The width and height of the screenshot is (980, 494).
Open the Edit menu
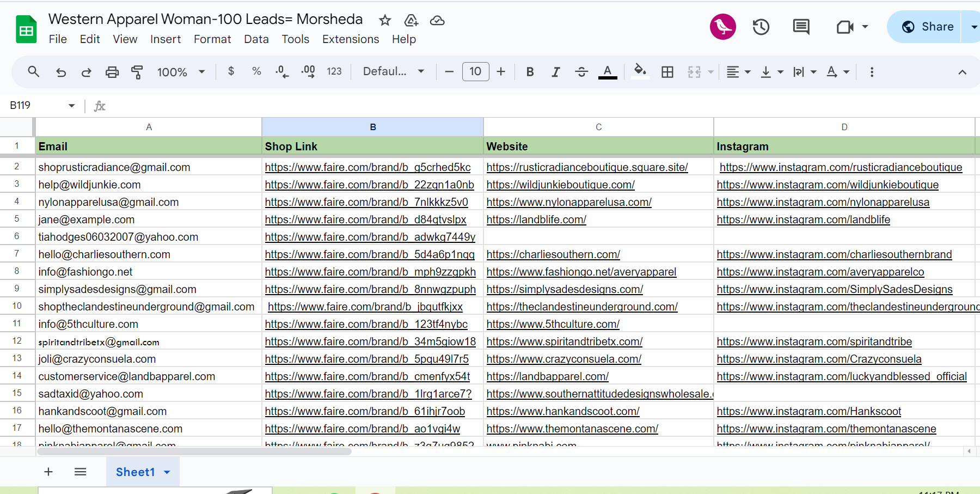click(90, 39)
